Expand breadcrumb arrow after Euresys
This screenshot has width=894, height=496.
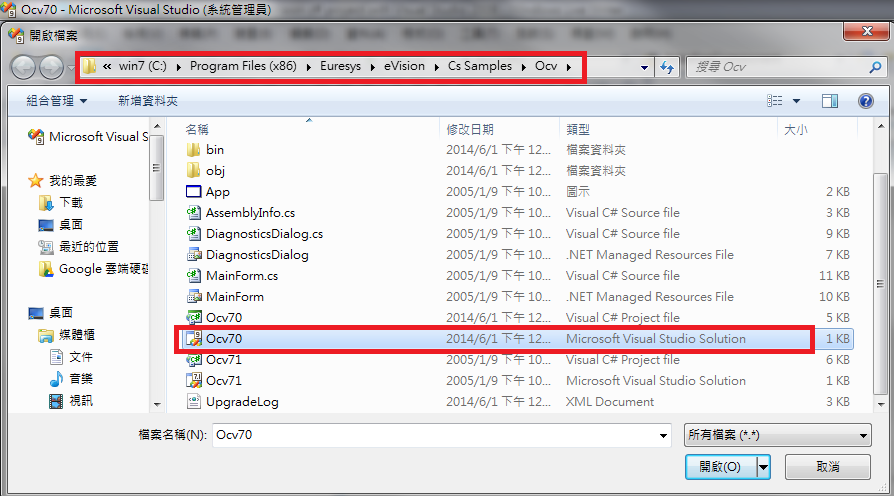372,67
